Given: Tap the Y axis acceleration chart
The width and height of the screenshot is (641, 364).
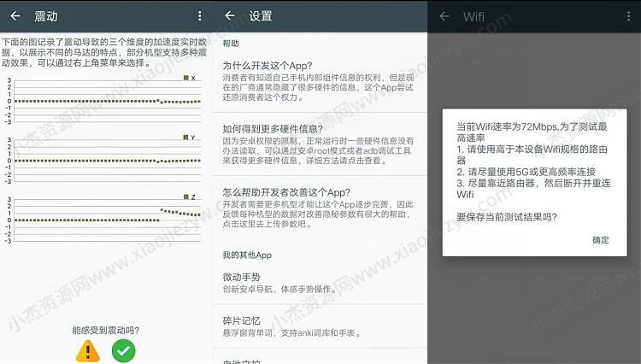Looking at the screenshot, I should (104, 161).
